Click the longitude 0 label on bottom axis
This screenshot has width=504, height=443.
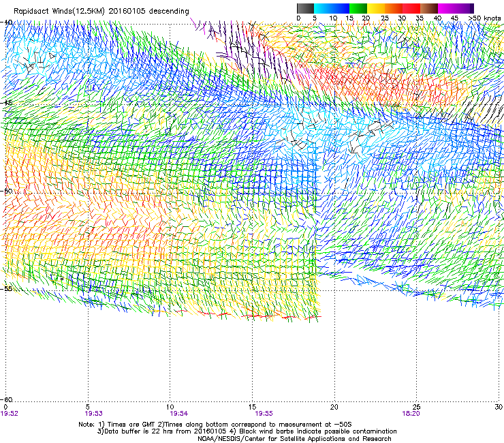(5, 407)
